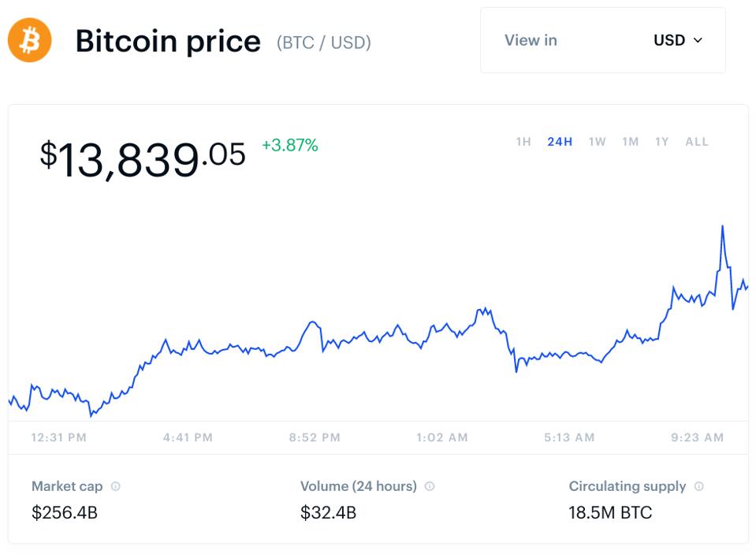This screenshot has width=756, height=554.
Task: Switch to the 1W timeframe view
Action: [597, 142]
